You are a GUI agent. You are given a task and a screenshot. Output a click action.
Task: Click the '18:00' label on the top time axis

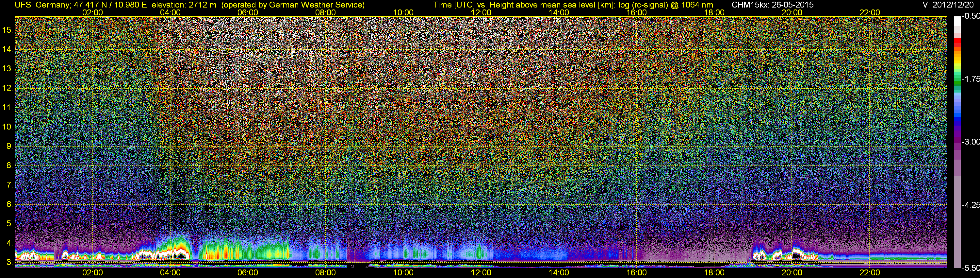714,12
